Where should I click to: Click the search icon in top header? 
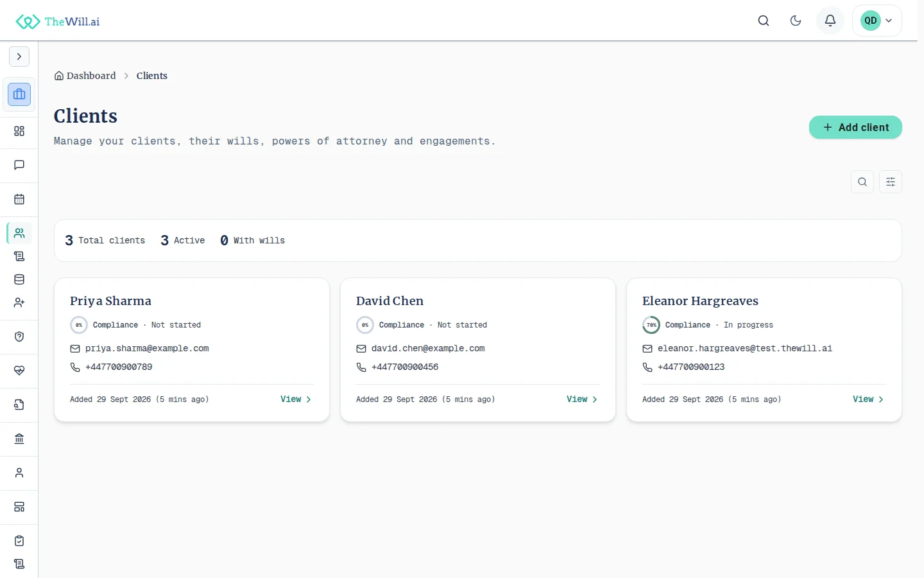tap(764, 21)
